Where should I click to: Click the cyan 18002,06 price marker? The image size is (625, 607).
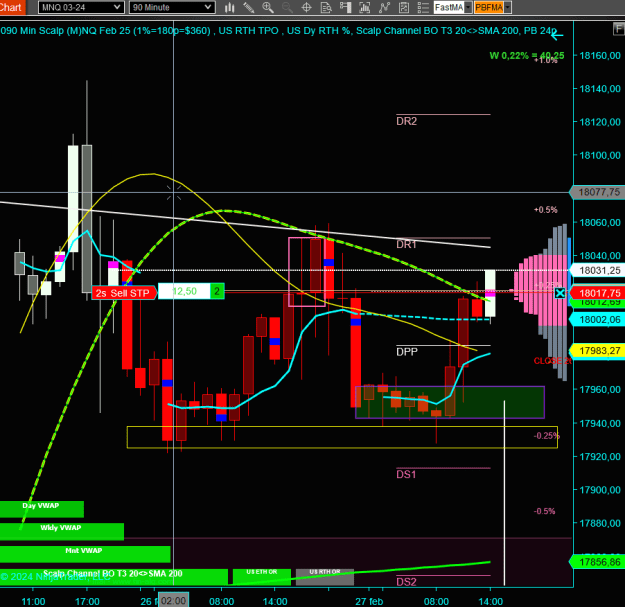coord(597,320)
